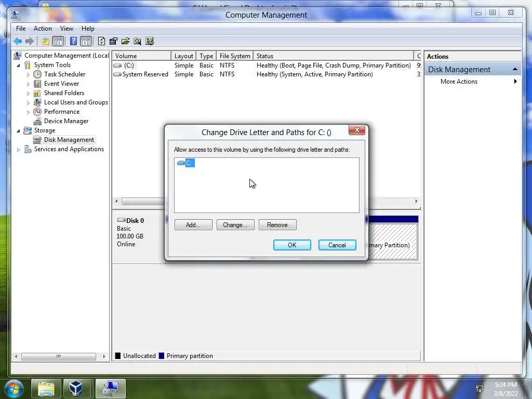
Task: Click the Change... button
Action: tap(235, 224)
